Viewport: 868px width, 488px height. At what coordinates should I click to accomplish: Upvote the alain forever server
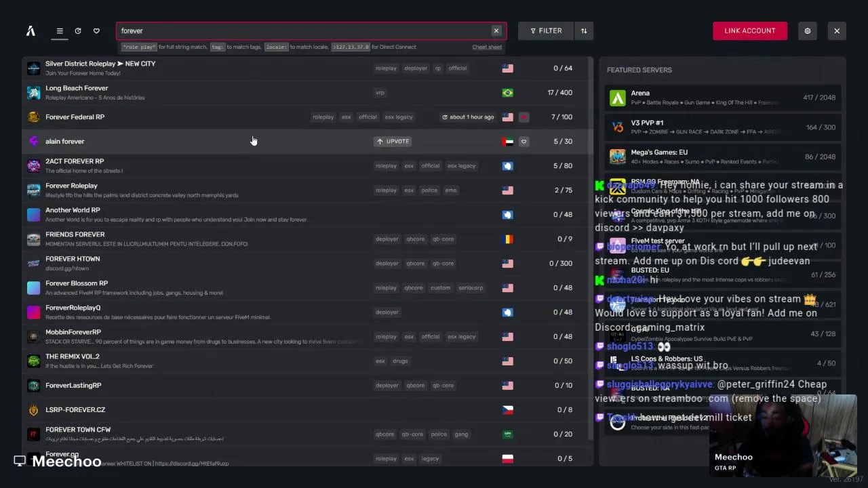pos(393,141)
